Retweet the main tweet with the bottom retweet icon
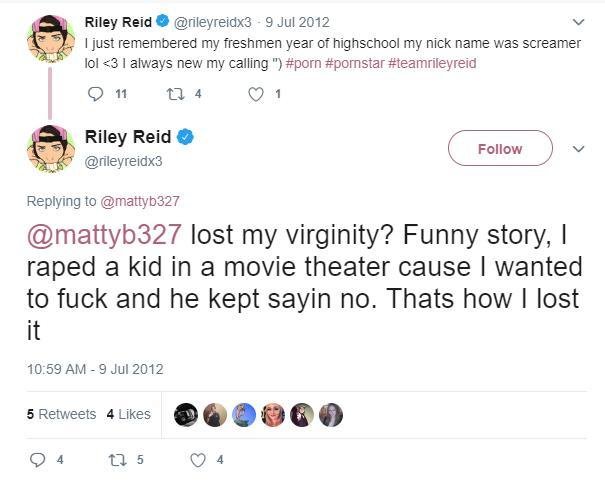The width and height of the screenshot is (605, 490). click(x=117, y=460)
